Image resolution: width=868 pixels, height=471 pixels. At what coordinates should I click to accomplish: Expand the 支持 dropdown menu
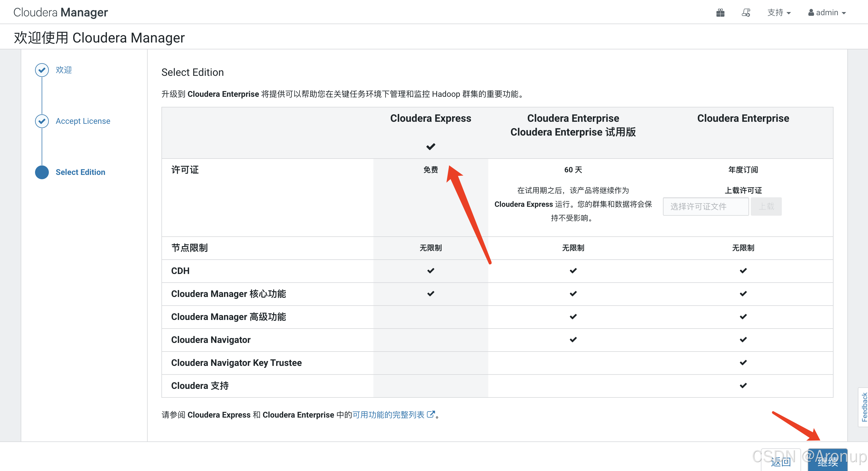tap(779, 13)
